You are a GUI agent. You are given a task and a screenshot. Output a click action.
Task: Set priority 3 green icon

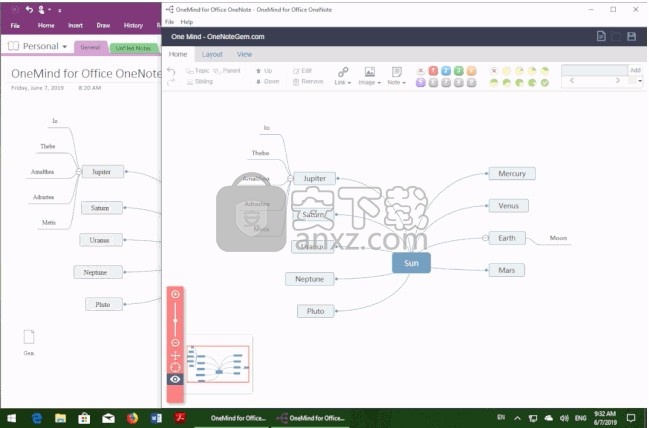459,71
